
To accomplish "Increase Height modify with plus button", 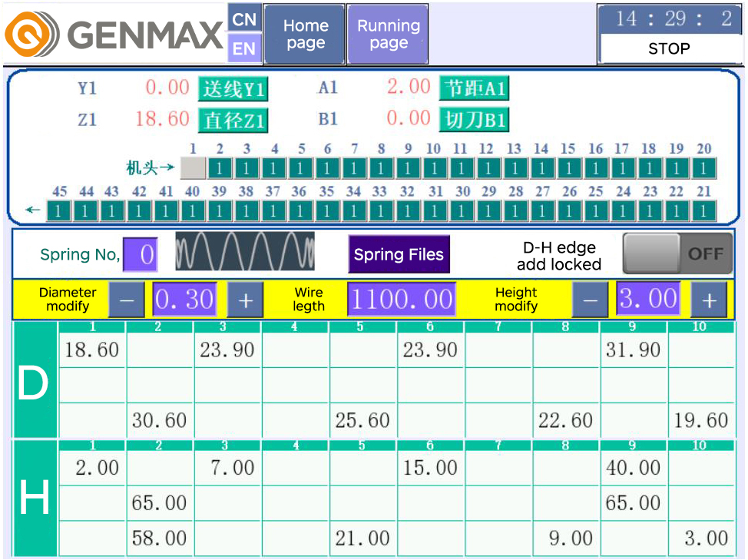I will pyautogui.click(x=708, y=300).
